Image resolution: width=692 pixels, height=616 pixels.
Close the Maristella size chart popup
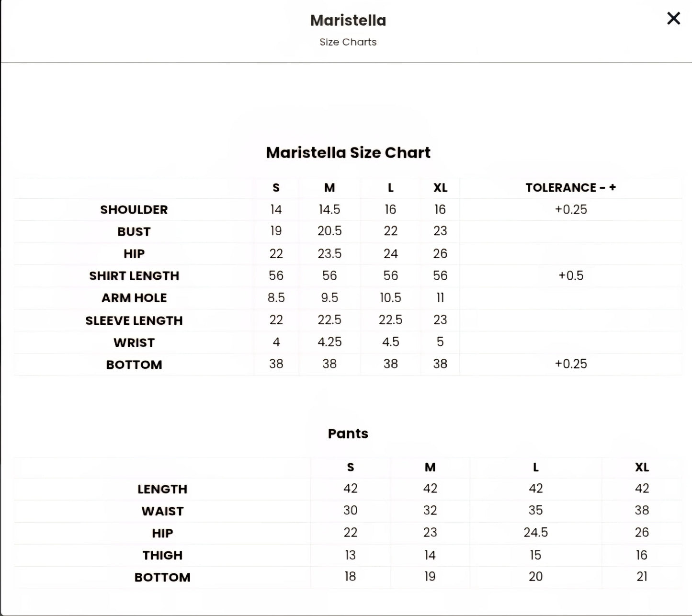pyautogui.click(x=673, y=19)
